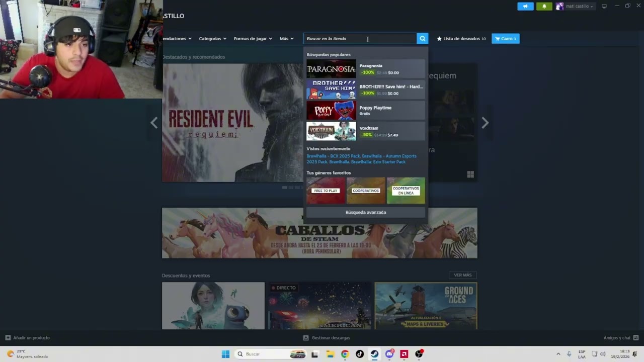Viewport: 644px width, 362px height.
Task: Click the Destacados y recomendados heading
Action: pos(194,57)
